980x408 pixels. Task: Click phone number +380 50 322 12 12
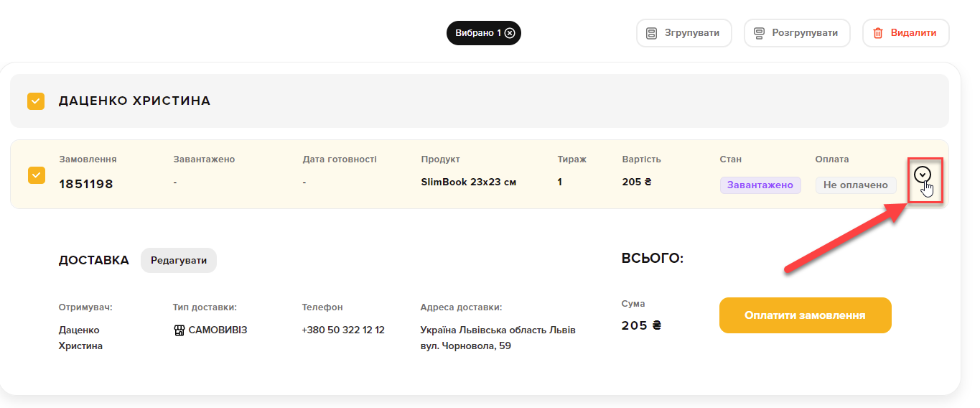(x=343, y=330)
